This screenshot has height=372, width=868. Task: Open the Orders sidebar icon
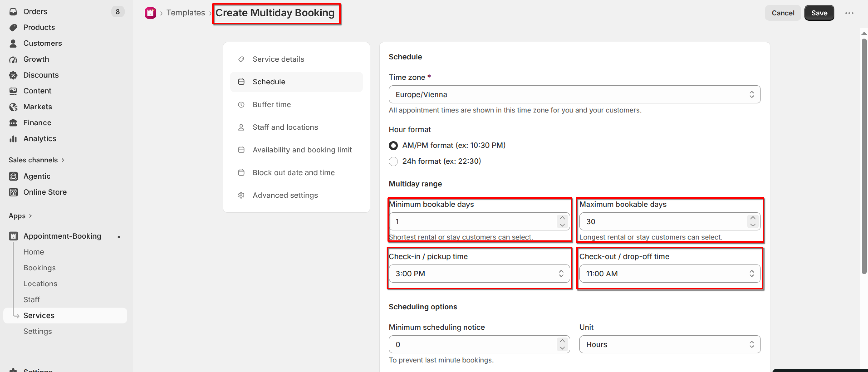point(13,12)
